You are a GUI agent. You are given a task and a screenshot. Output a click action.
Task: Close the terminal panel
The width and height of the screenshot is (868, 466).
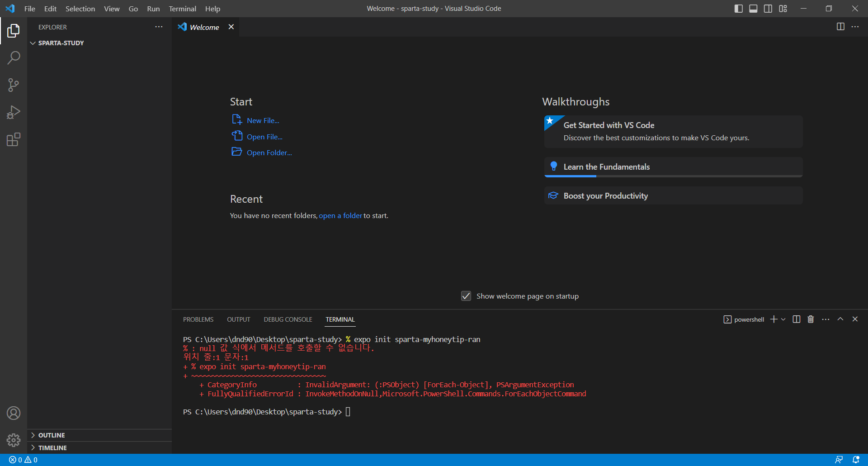(855, 319)
